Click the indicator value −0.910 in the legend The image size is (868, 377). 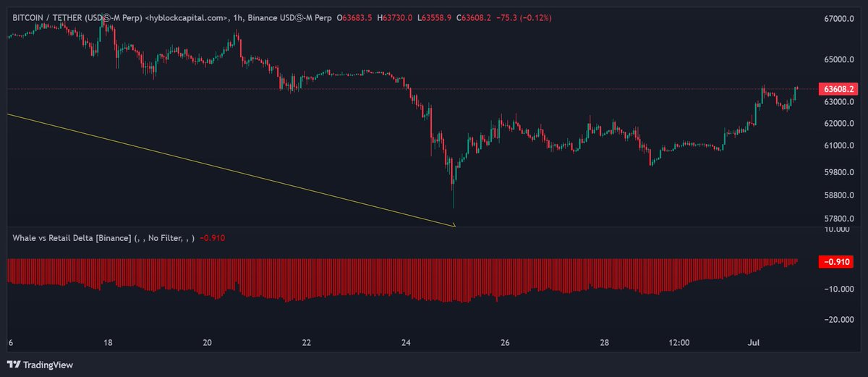[x=212, y=237]
